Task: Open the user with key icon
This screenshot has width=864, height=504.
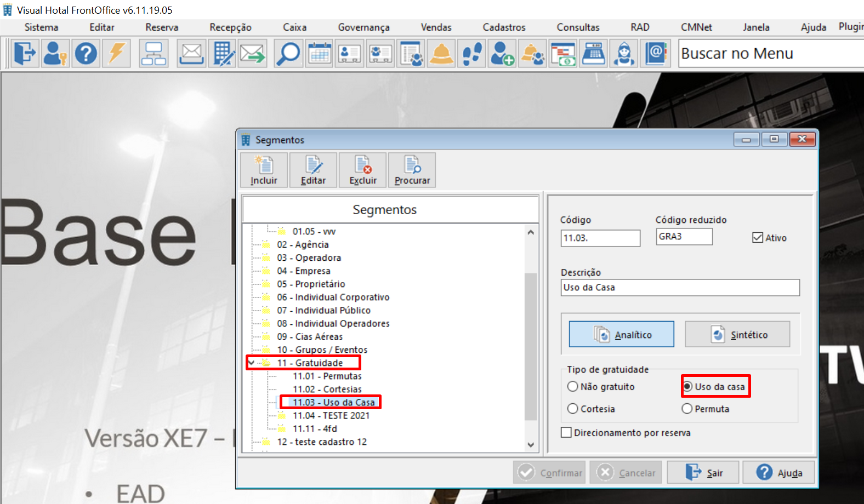Action: coord(55,54)
